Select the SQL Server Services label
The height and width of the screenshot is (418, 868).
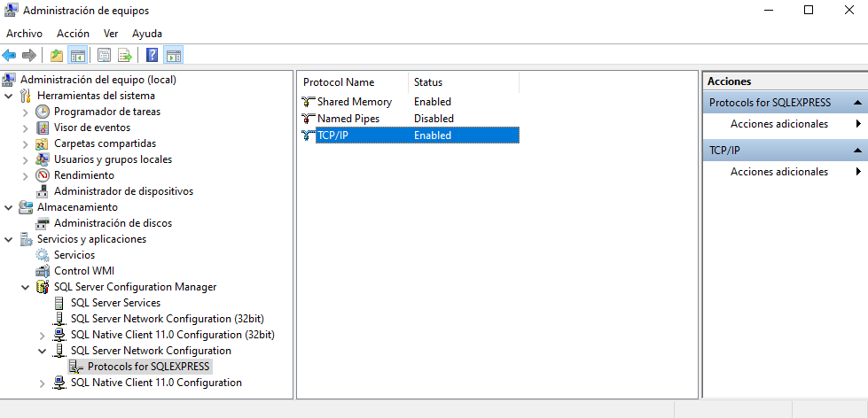115,303
